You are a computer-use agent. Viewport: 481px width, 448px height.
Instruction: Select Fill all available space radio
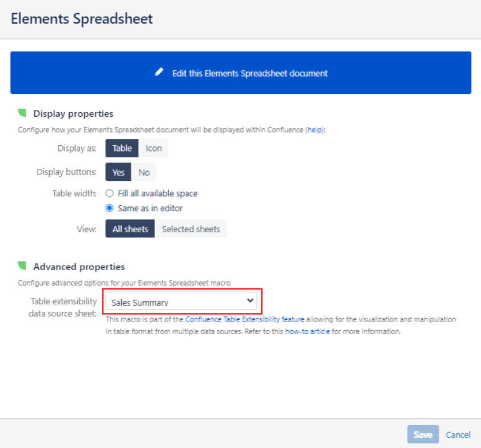110,193
